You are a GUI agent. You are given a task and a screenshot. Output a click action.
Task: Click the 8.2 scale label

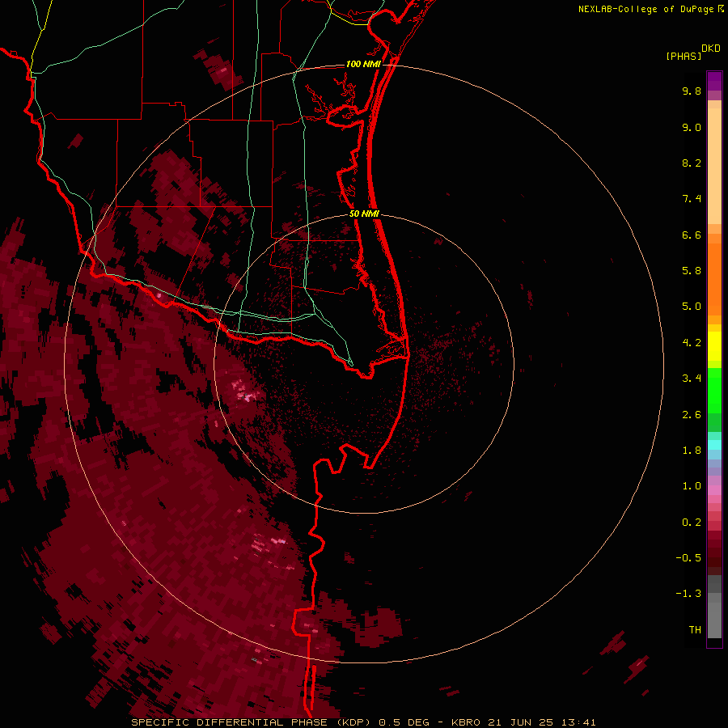[692, 163]
